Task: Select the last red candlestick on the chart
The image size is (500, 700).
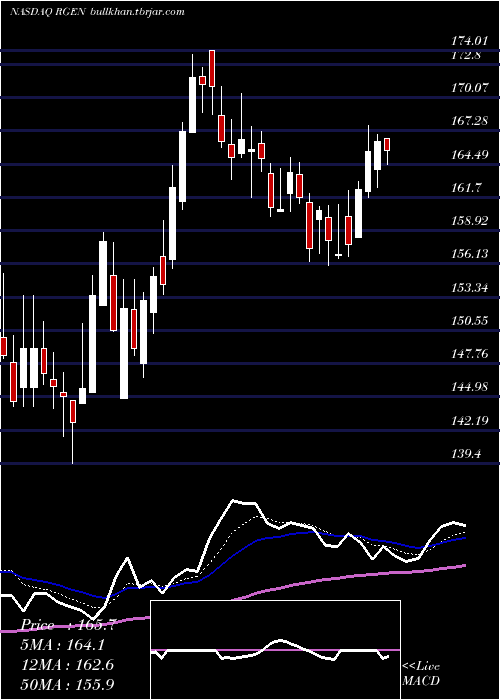Action: (x=387, y=145)
